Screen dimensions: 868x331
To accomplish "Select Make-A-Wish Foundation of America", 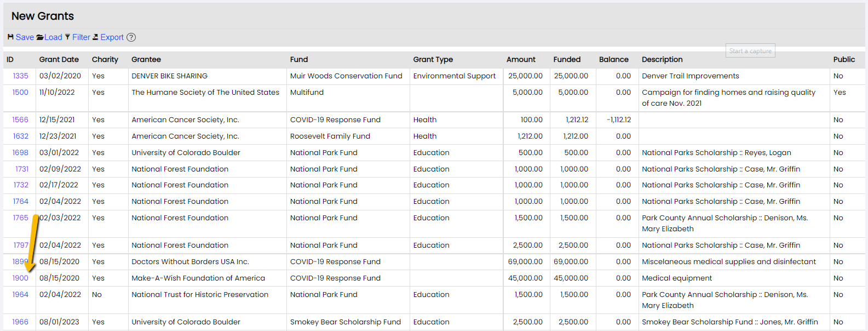I will tap(198, 278).
